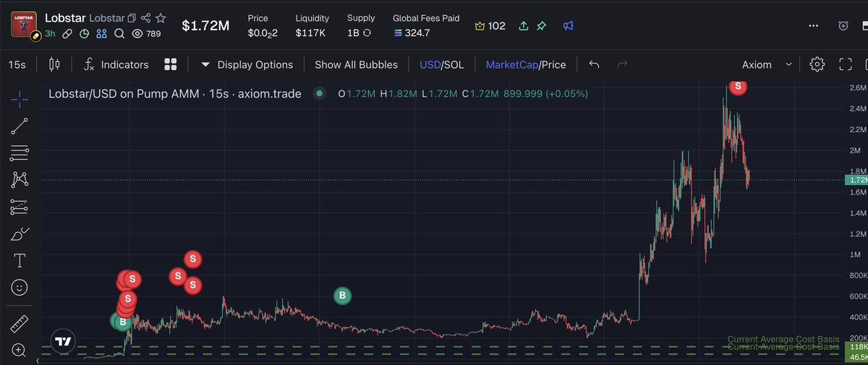Select the Fibonacci retracement tool
The height and width of the screenshot is (365, 868).
20,153
